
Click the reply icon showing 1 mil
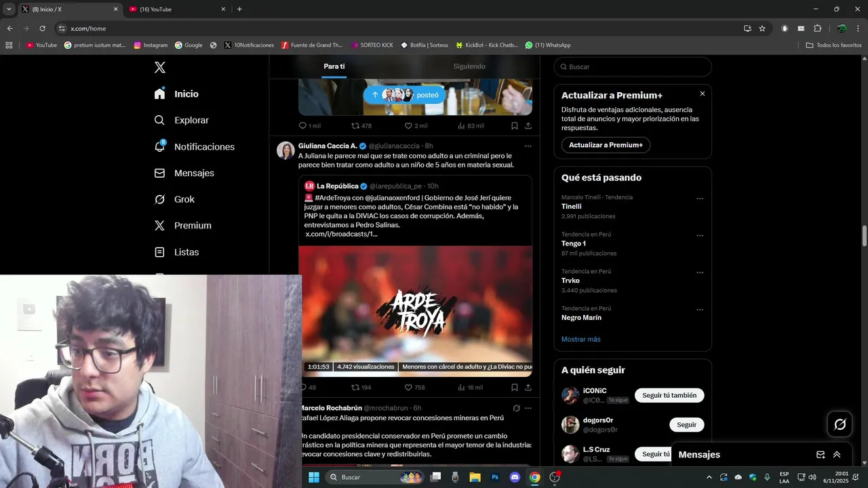(310, 126)
